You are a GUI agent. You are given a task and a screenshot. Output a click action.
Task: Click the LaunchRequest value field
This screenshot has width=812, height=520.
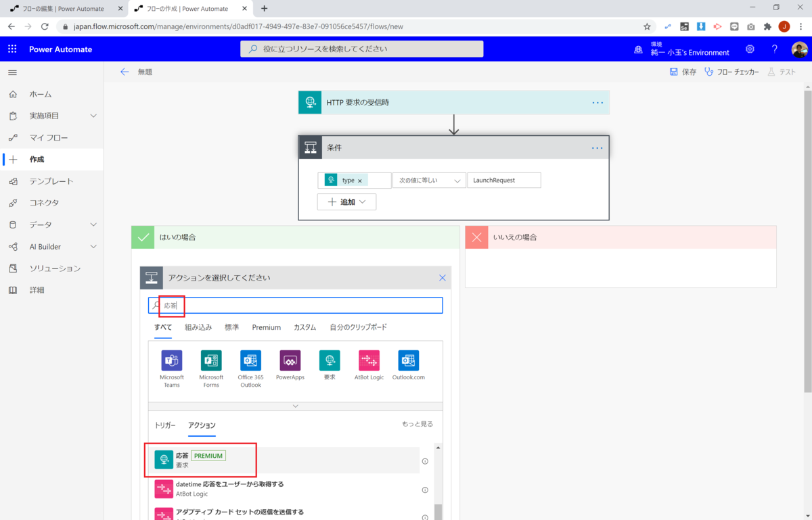(504, 181)
